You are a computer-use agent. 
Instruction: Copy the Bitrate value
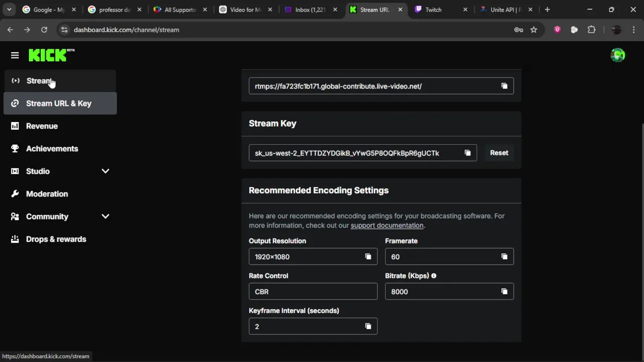(504, 292)
